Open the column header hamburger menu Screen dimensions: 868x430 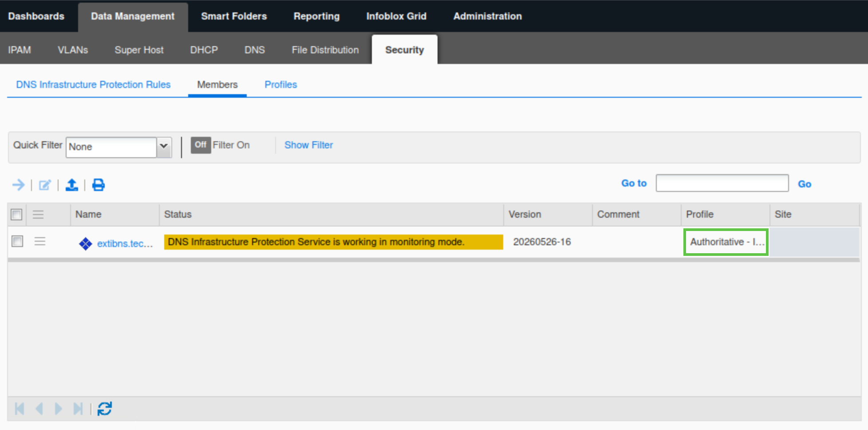pos(38,215)
